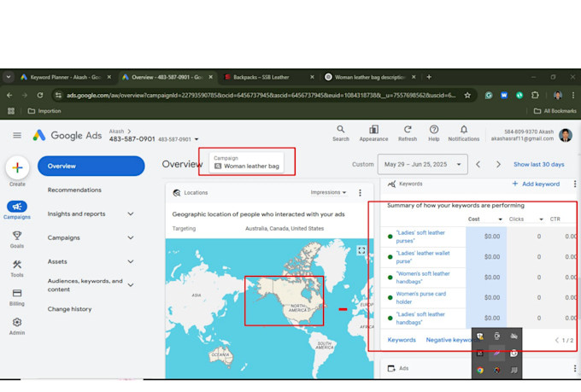This screenshot has height=392, width=581.
Task: Open the Admin gear icon
Action: click(x=17, y=322)
